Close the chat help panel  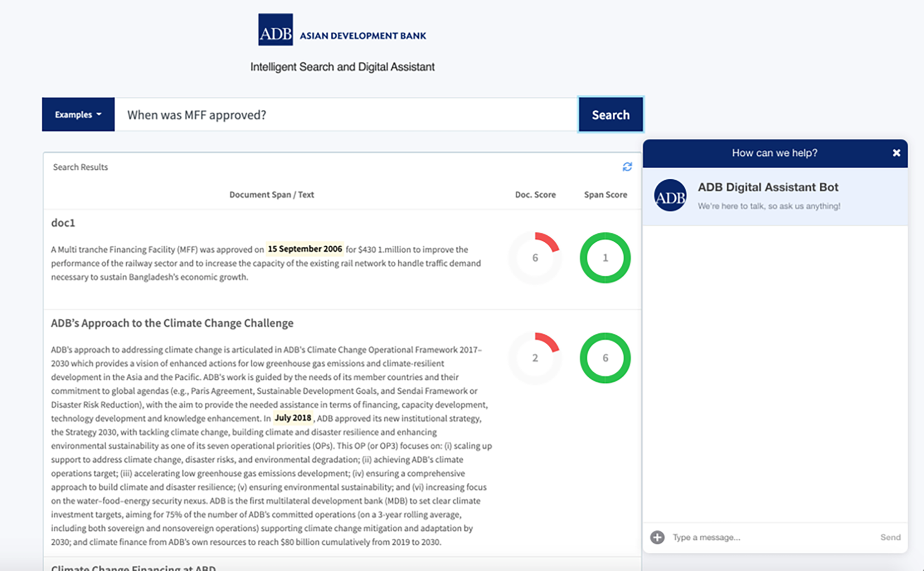click(x=896, y=153)
